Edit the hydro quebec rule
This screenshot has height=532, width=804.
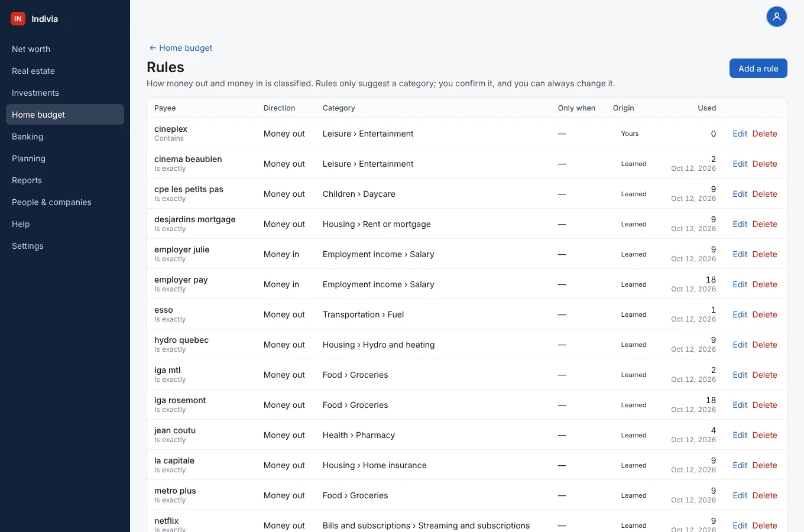pos(740,345)
